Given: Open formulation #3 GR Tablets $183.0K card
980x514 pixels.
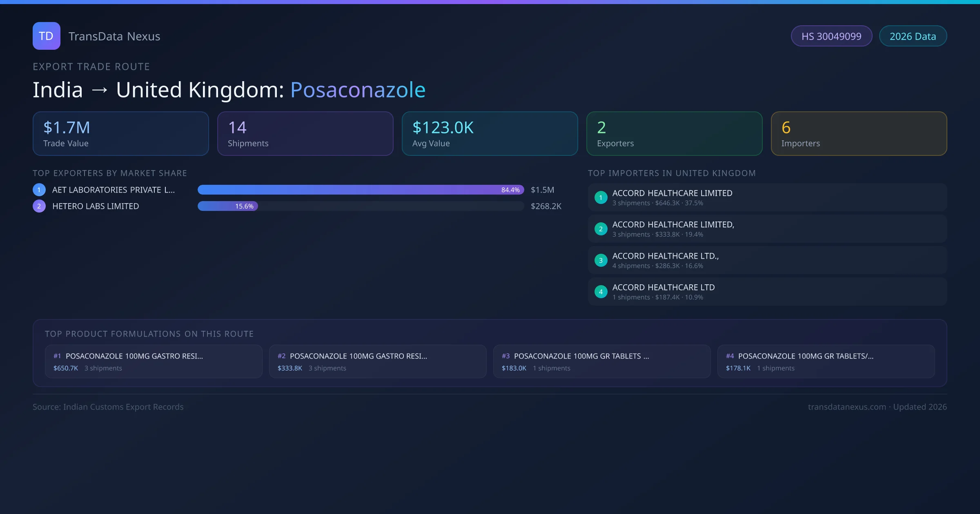Looking at the screenshot, I should coord(601,361).
